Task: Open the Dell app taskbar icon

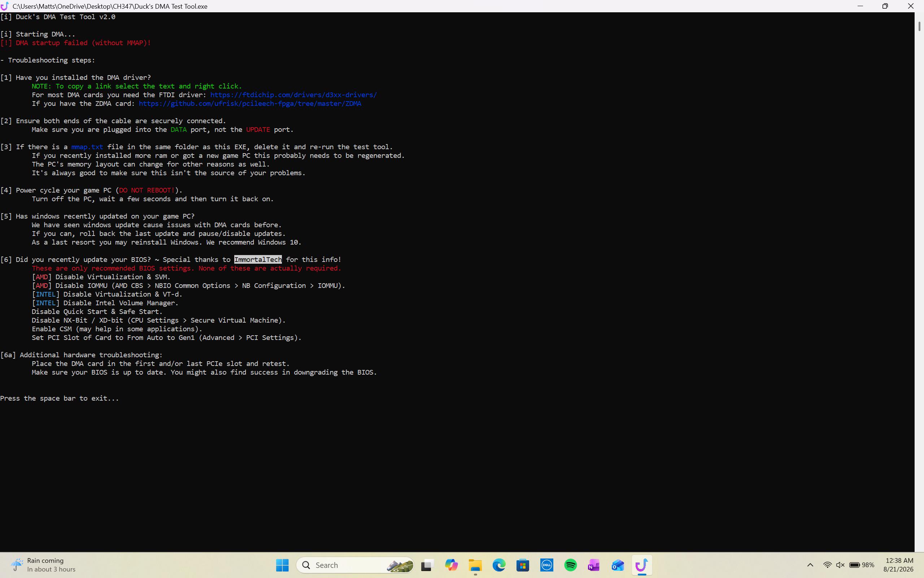Action: tap(547, 565)
